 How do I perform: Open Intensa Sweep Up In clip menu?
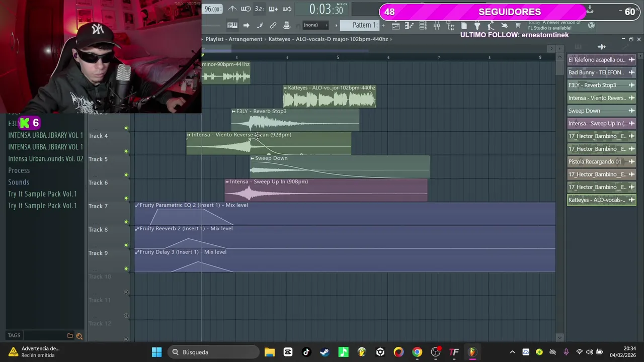point(227,182)
